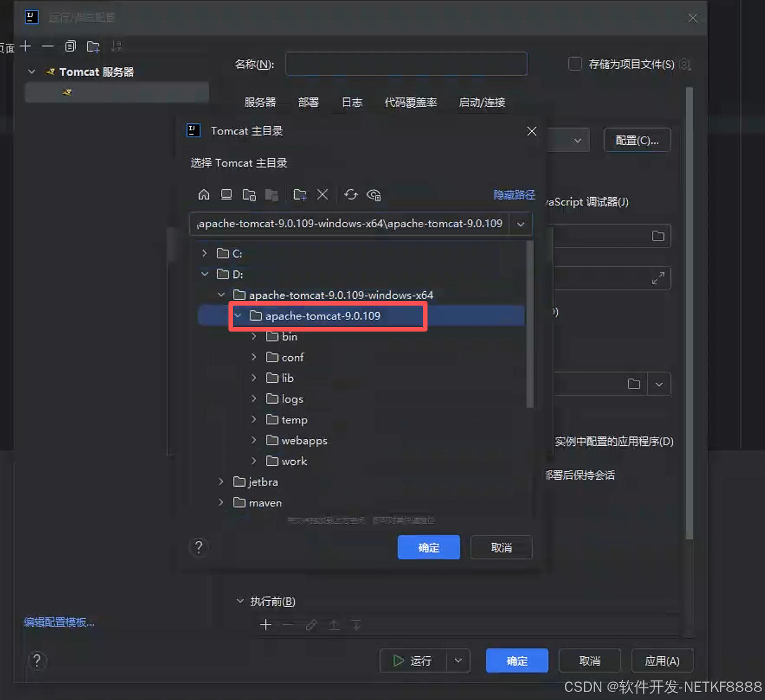This screenshot has height=700, width=765.
Task: Add a new run configuration
Action: (x=25, y=46)
